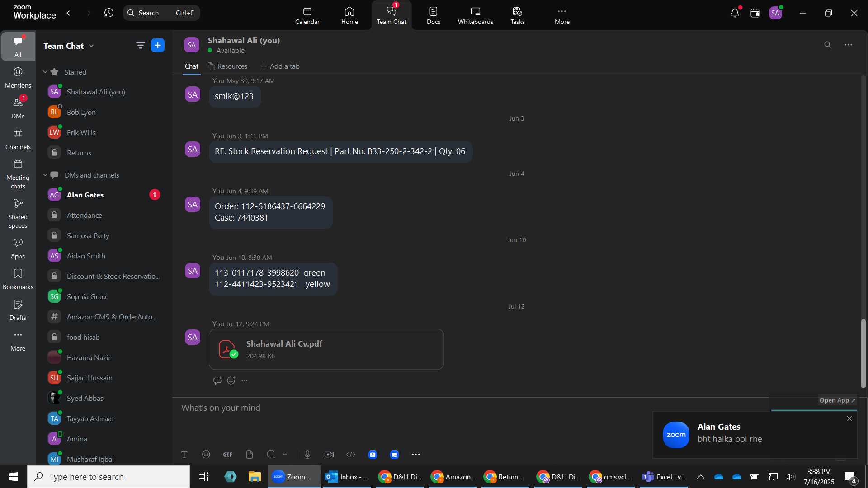Screen dimensions: 868x488
Task: Open the Alan Gates message notification
Action: click(755, 435)
